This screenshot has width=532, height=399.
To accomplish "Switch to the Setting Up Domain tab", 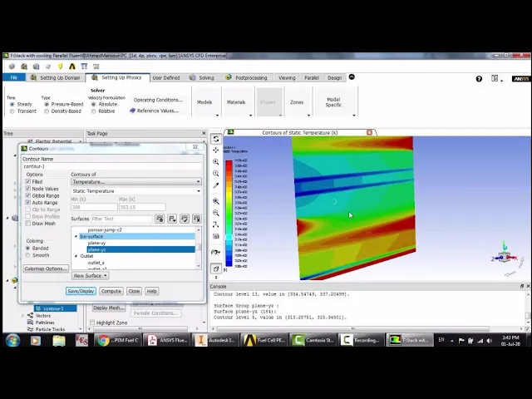I will click(x=56, y=77).
